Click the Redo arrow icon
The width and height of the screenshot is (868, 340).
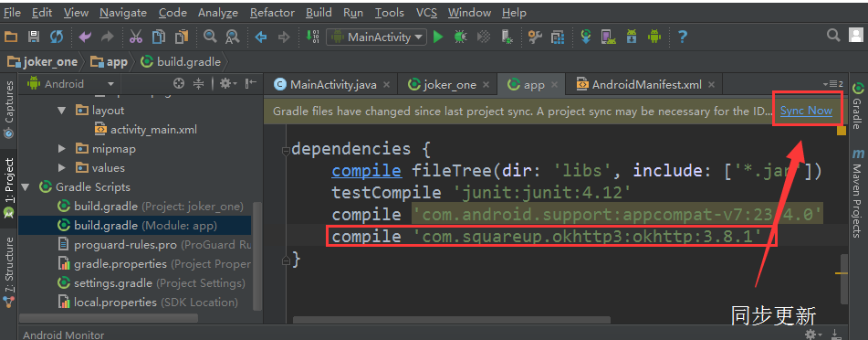107,37
